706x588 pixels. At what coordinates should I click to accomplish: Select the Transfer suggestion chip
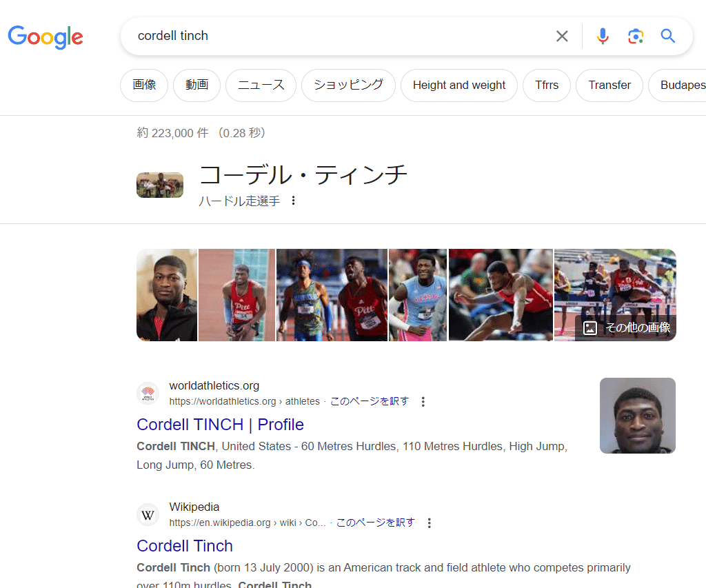(609, 85)
